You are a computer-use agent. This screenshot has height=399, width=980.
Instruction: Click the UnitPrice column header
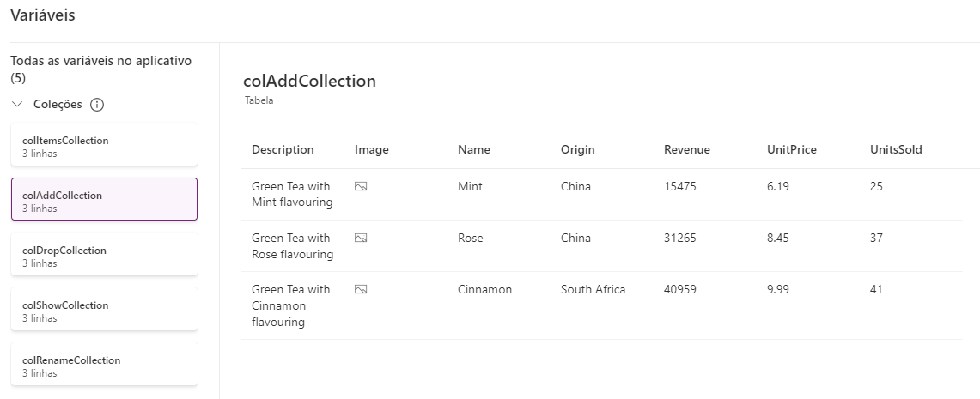pos(792,149)
